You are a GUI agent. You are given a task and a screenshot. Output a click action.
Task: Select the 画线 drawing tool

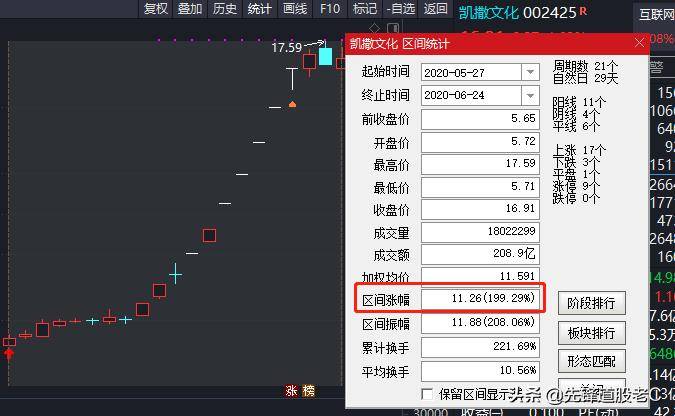pyautogui.click(x=295, y=9)
